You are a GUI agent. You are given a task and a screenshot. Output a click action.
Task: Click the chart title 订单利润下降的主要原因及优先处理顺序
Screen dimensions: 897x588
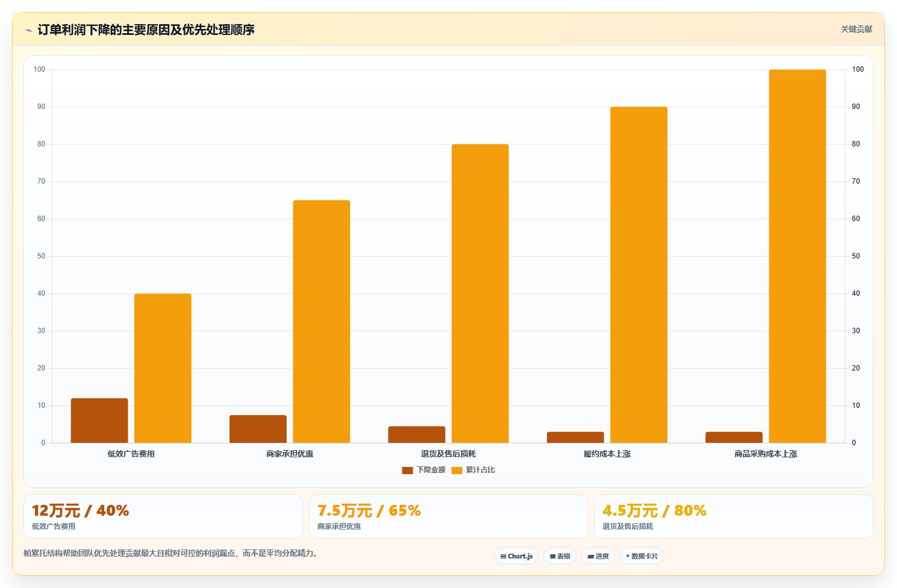tap(146, 30)
